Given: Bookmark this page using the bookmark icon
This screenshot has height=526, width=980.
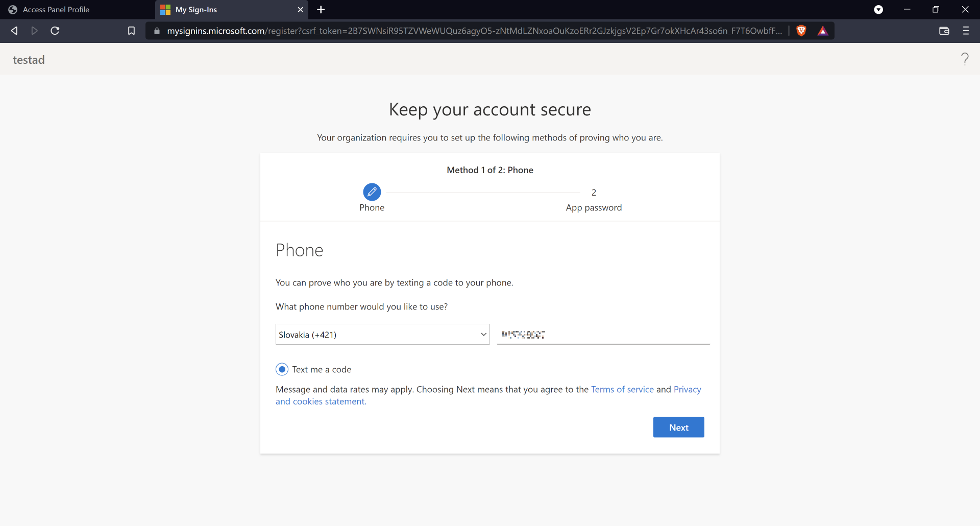Looking at the screenshot, I should (131, 31).
